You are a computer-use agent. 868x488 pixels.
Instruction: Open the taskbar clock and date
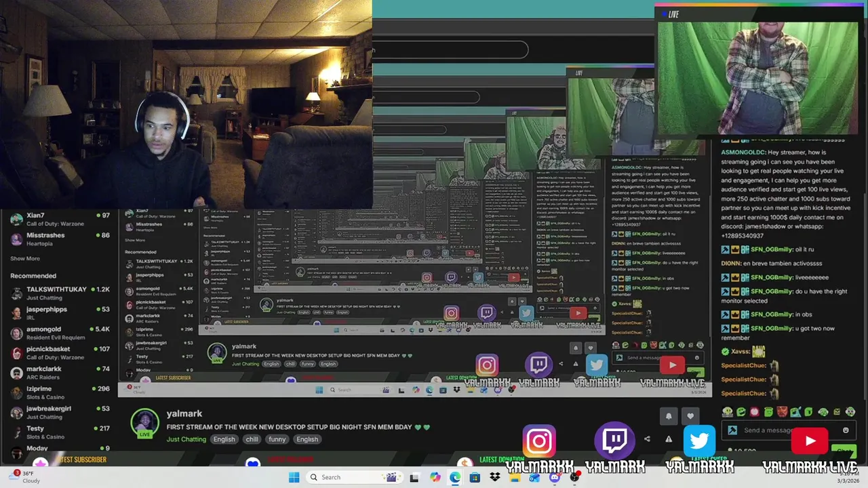pos(848,477)
